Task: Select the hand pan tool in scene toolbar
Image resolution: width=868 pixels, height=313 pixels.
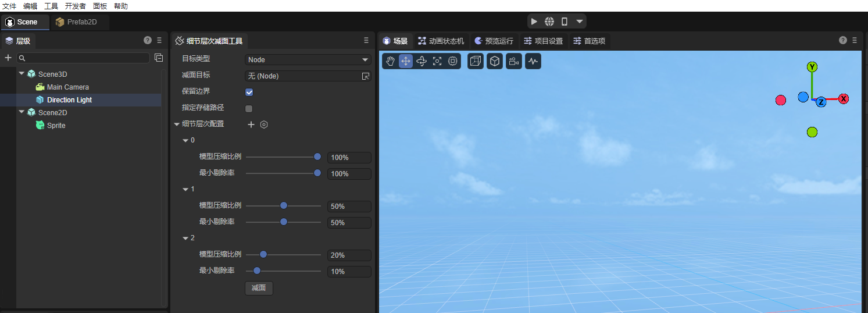Action: pos(391,61)
